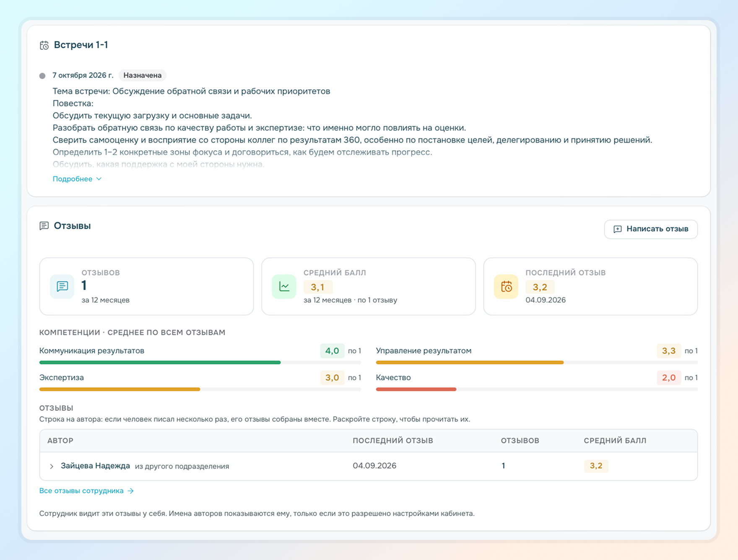
Task: Click the orange Экспертиза progress bar
Action: 120,389
